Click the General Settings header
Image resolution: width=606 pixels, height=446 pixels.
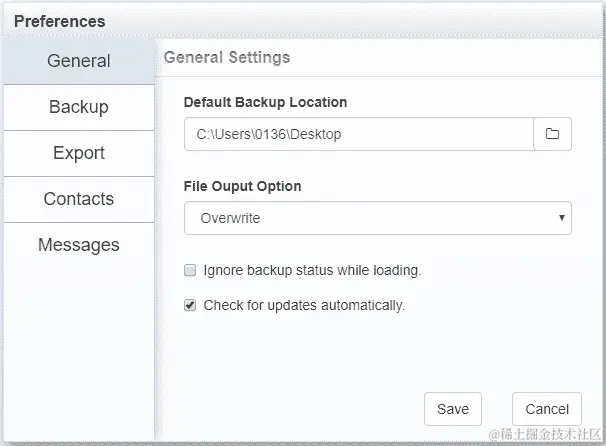click(x=227, y=58)
